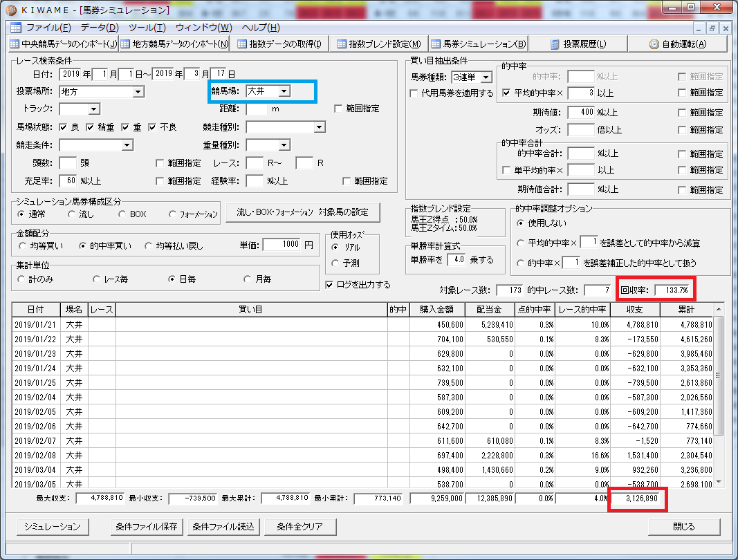Click 条件全クリア button
The image size is (738, 560).
click(x=300, y=527)
